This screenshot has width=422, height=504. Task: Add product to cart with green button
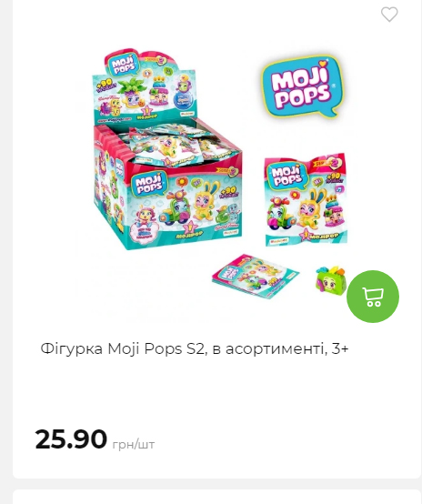373,297
